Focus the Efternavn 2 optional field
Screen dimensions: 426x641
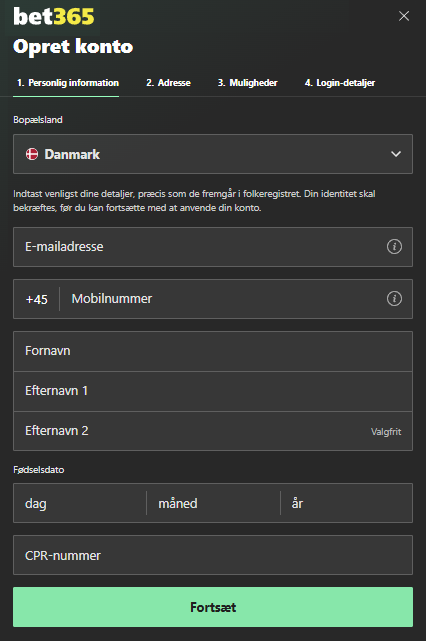213,431
